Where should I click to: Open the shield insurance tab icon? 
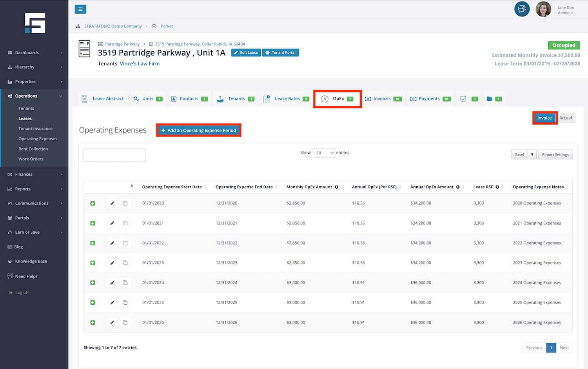click(x=463, y=99)
